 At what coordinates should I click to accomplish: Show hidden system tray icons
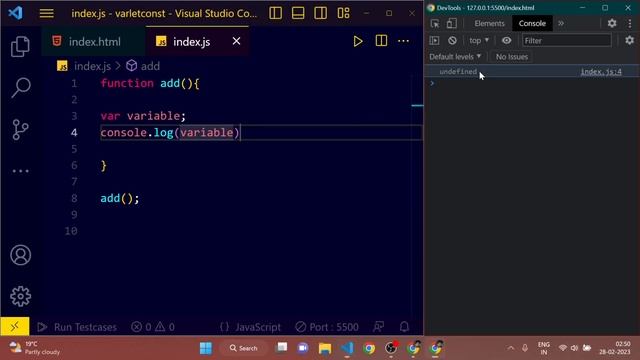coord(511,348)
